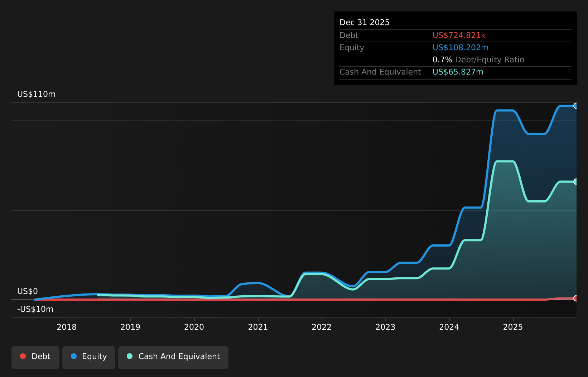The width and height of the screenshot is (588, 377).
Task: Toggle the Debt series legend button
Action: pos(35,357)
